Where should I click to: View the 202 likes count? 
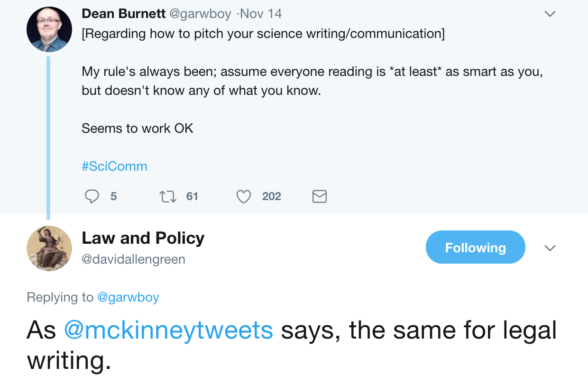(272, 196)
